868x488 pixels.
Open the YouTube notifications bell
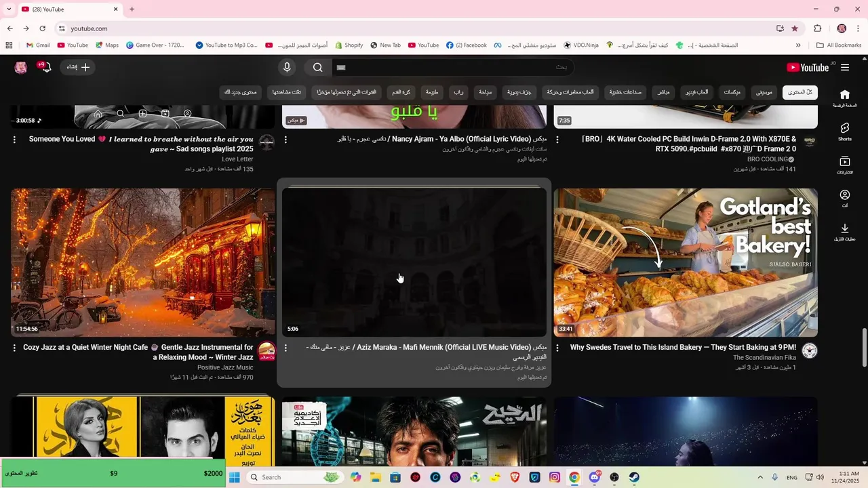coord(45,67)
